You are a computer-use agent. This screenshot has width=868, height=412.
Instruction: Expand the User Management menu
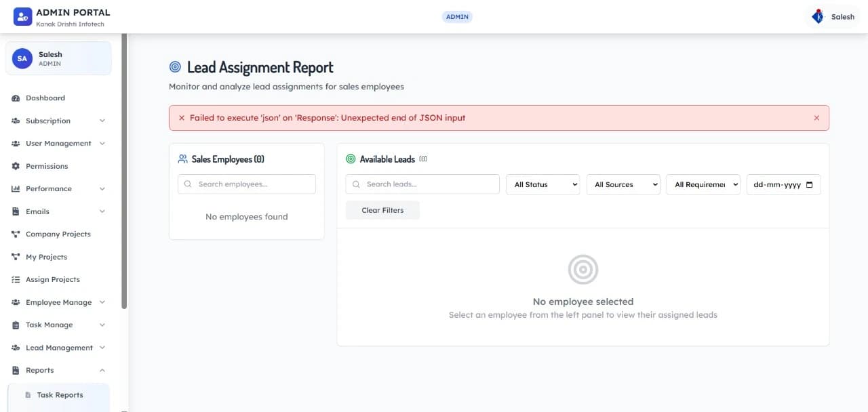click(58, 143)
